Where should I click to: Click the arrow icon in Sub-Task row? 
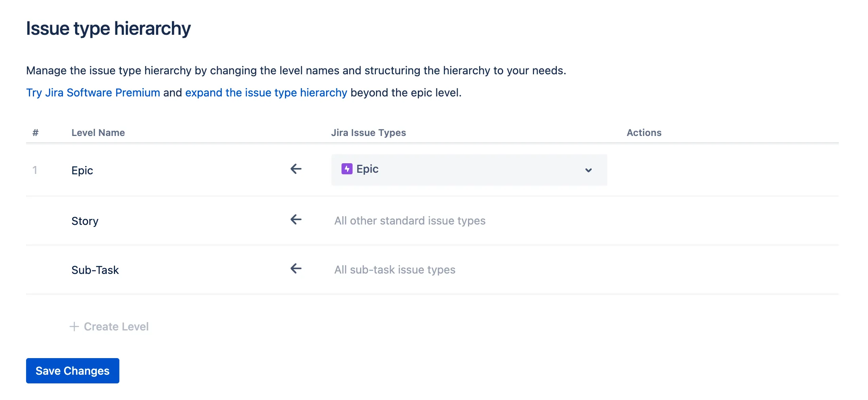tap(296, 269)
